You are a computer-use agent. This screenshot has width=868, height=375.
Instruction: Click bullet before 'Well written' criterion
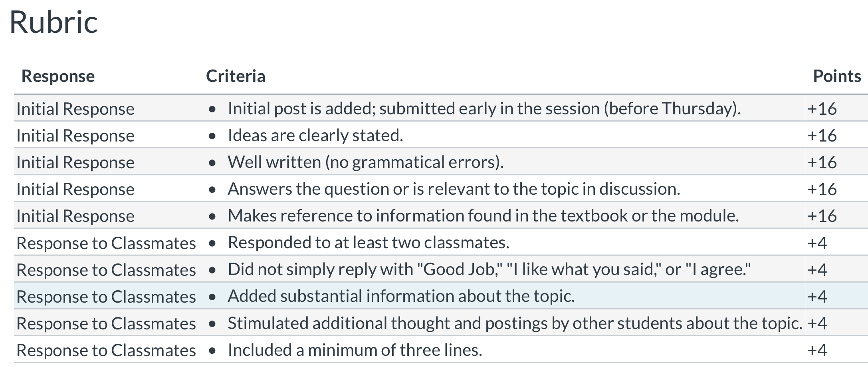click(212, 163)
